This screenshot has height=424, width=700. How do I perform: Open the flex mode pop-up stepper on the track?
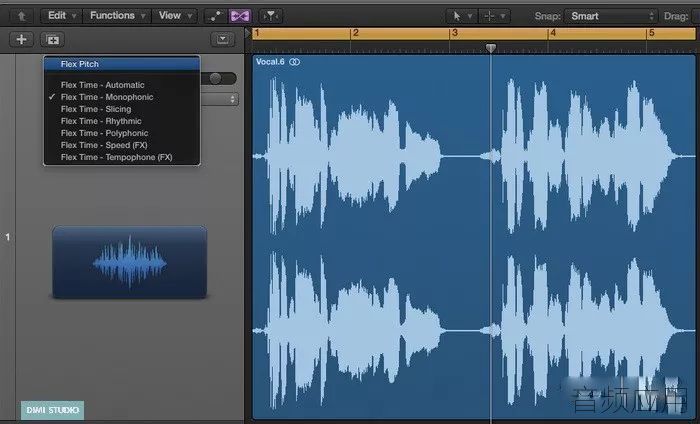tap(232, 99)
